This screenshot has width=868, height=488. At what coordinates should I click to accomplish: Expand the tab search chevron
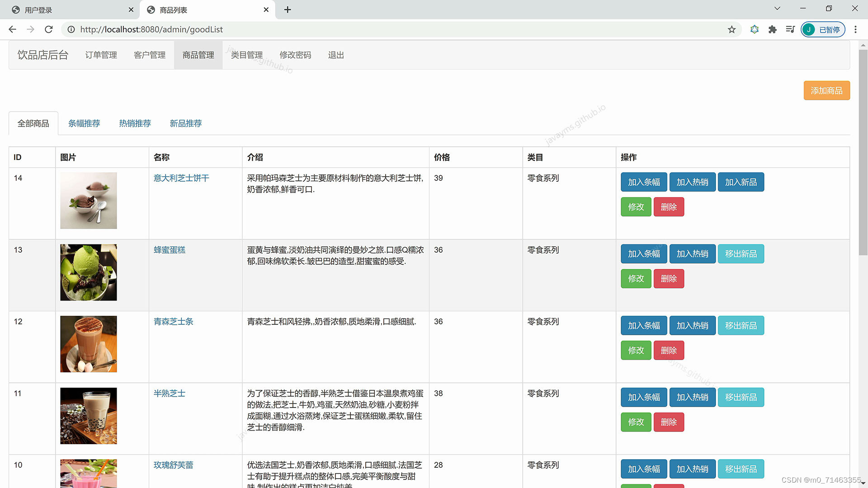click(777, 9)
